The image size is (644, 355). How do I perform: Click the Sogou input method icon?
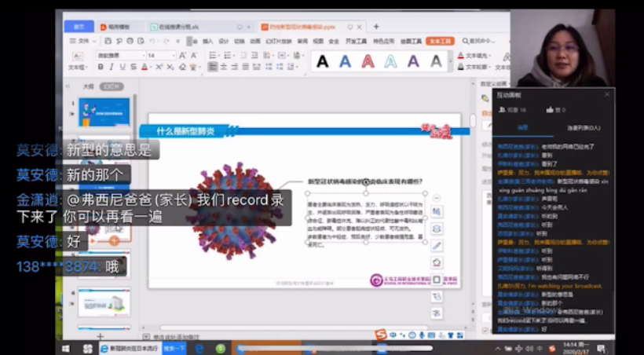click(381, 335)
